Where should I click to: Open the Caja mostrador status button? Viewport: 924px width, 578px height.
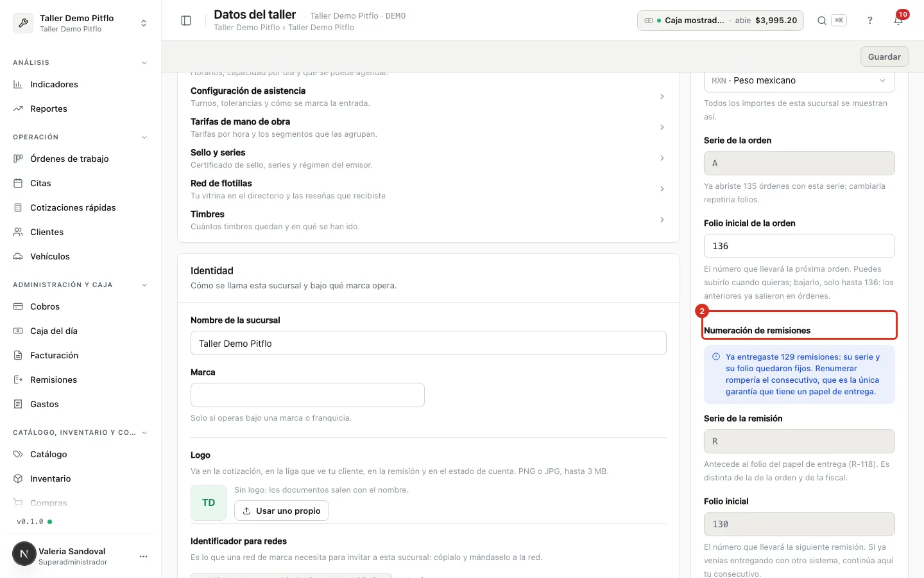[720, 21]
